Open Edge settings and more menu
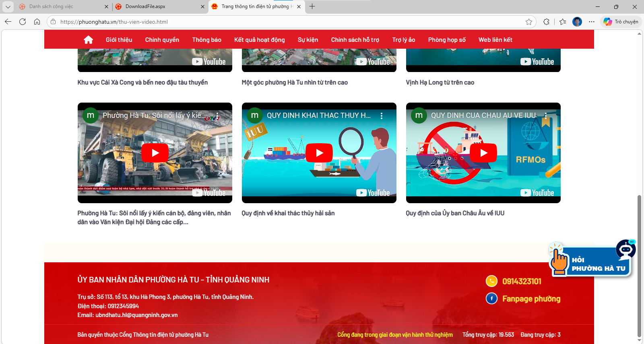Screen dimensions: 644x344 coord(591,22)
